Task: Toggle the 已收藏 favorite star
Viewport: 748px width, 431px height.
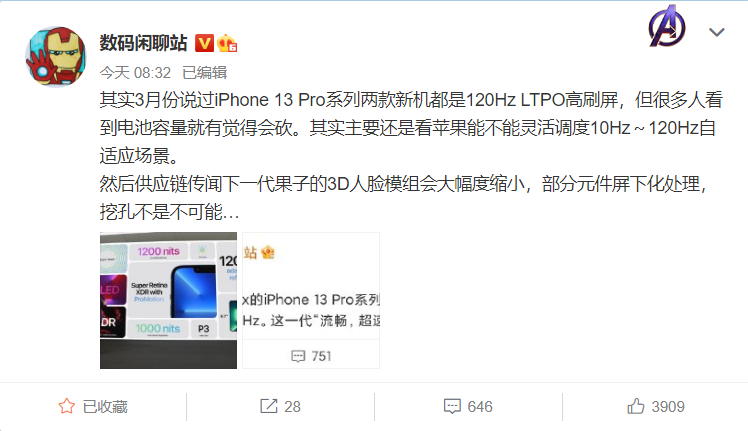Action: [x=67, y=406]
